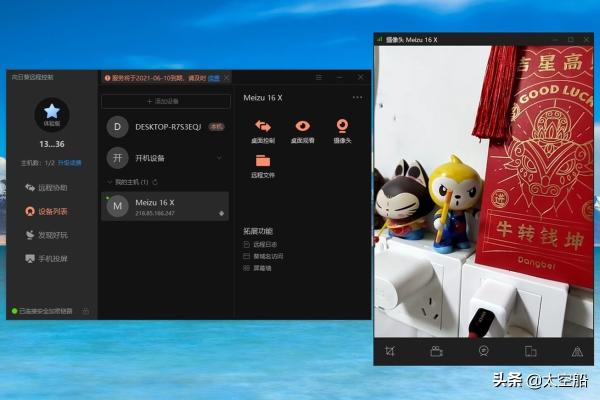Screen dimensions: 600x400
Task: Maximize the 摄像头 Meizu 16 X window
Action: point(571,39)
